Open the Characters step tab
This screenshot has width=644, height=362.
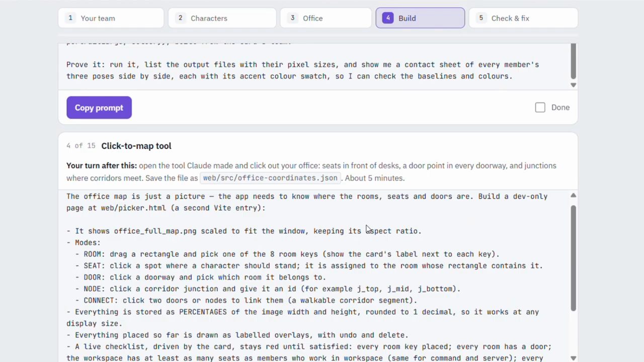[x=222, y=18]
